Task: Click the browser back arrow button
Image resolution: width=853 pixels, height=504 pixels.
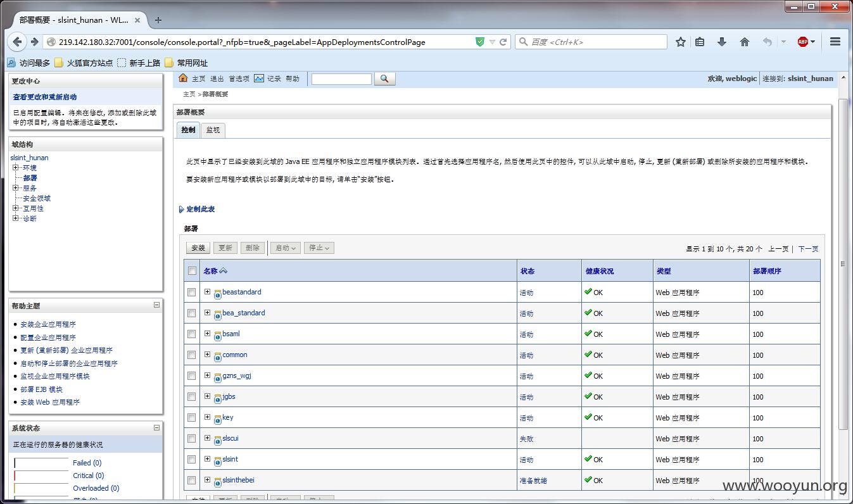Action: point(17,42)
